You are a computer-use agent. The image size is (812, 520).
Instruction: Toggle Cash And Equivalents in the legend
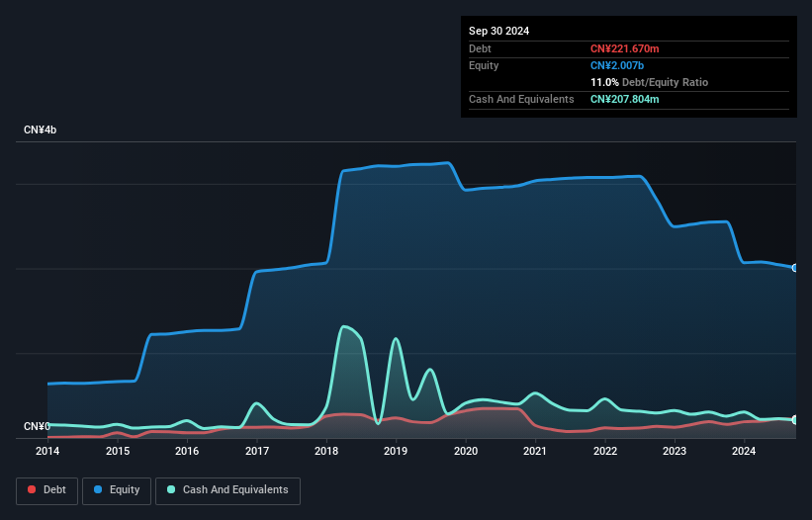[x=227, y=490]
